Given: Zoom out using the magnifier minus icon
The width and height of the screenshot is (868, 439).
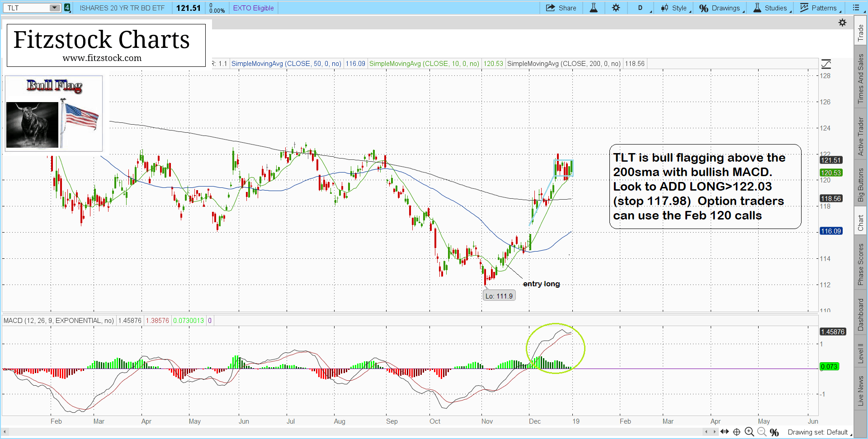Looking at the screenshot, I should click(x=762, y=432).
